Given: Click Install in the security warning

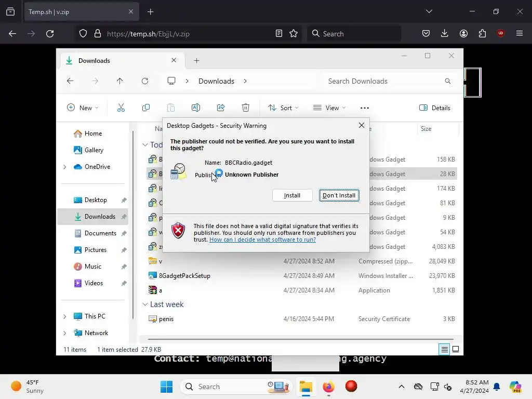Looking at the screenshot, I should [292, 195].
